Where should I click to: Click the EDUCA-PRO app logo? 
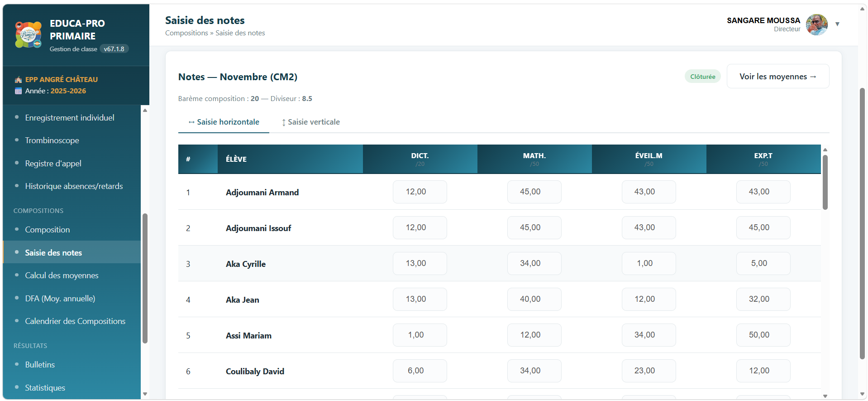click(28, 35)
